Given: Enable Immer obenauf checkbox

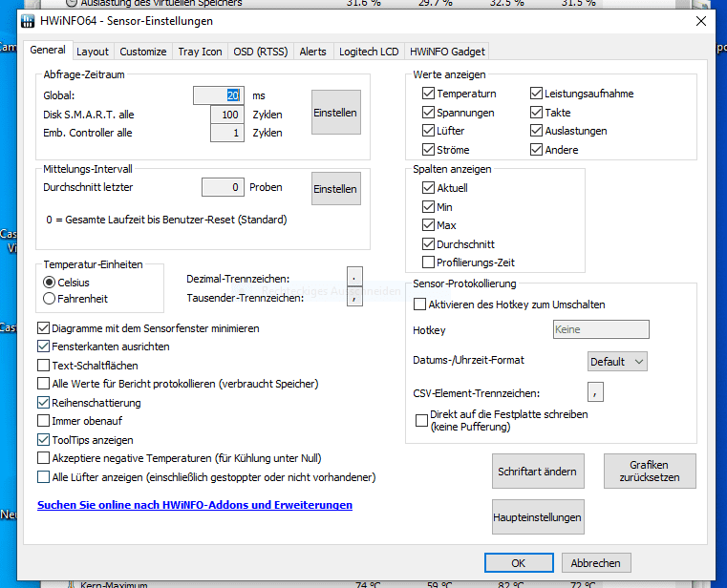Looking at the screenshot, I should tap(43, 421).
